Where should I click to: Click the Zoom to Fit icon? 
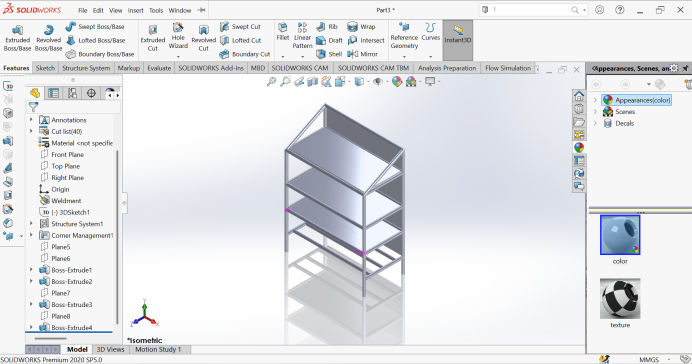pyautogui.click(x=271, y=82)
